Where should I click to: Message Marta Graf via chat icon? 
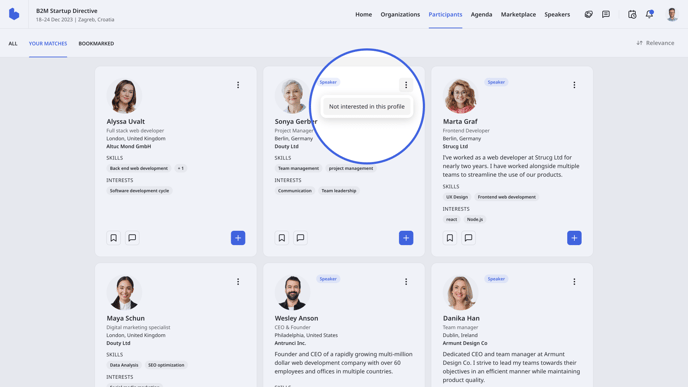[x=468, y=238]
